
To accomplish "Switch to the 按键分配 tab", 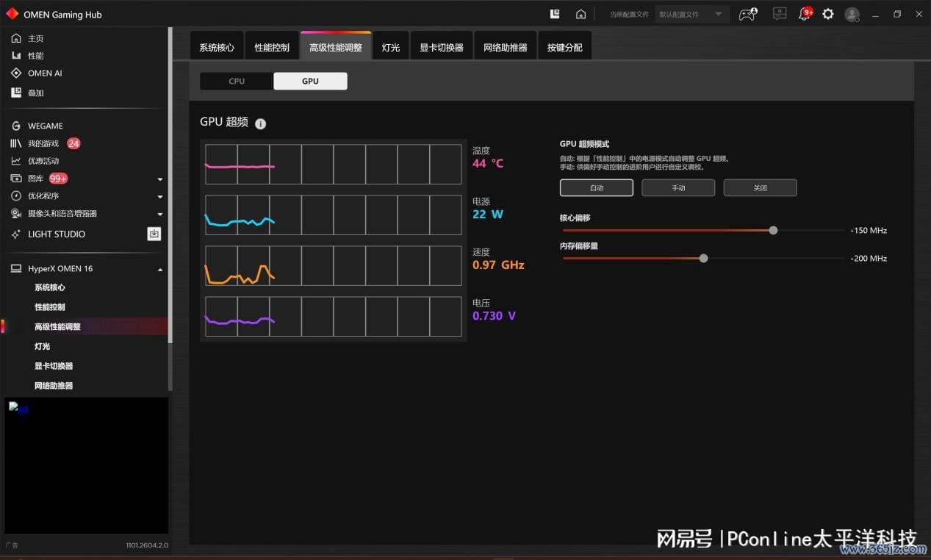I will click(565, 47).
